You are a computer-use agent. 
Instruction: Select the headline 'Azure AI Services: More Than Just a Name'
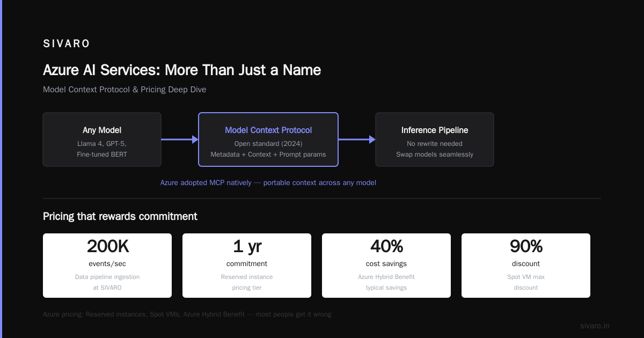coord(182,70)
